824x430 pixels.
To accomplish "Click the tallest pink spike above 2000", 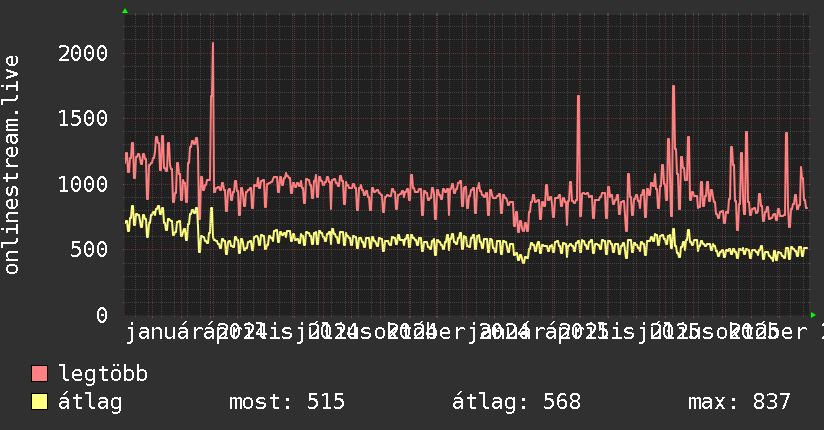I will point(212,44).
